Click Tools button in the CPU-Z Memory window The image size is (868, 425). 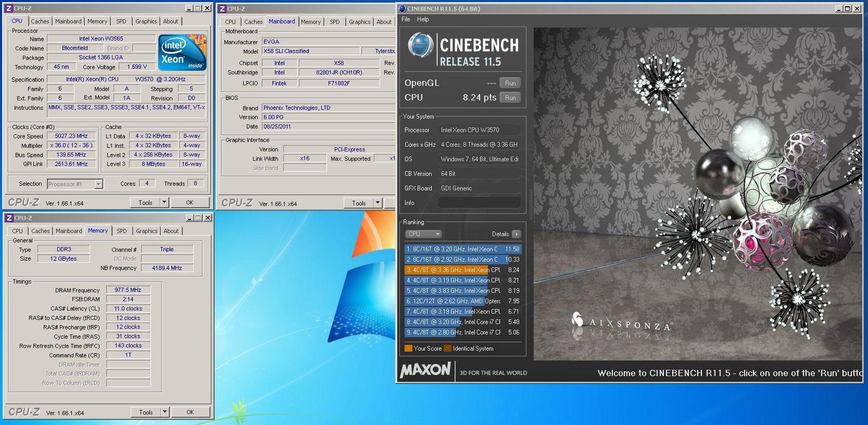pos(146,412)
